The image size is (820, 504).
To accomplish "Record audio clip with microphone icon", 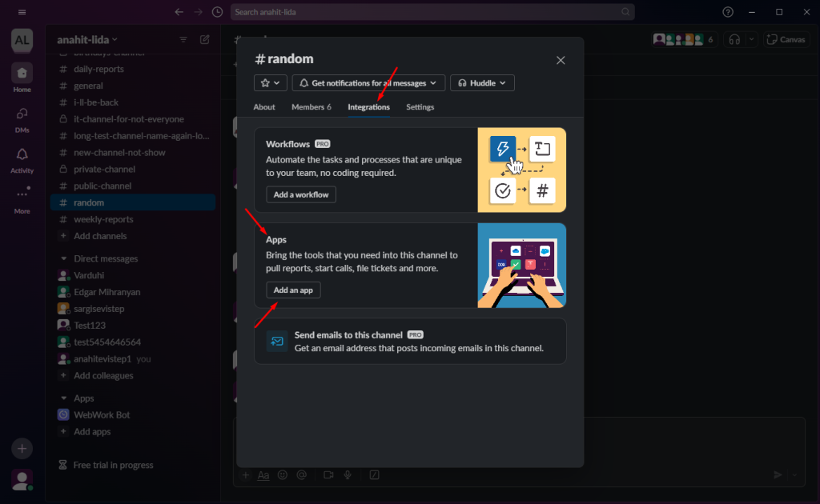I will coord(348,474).
